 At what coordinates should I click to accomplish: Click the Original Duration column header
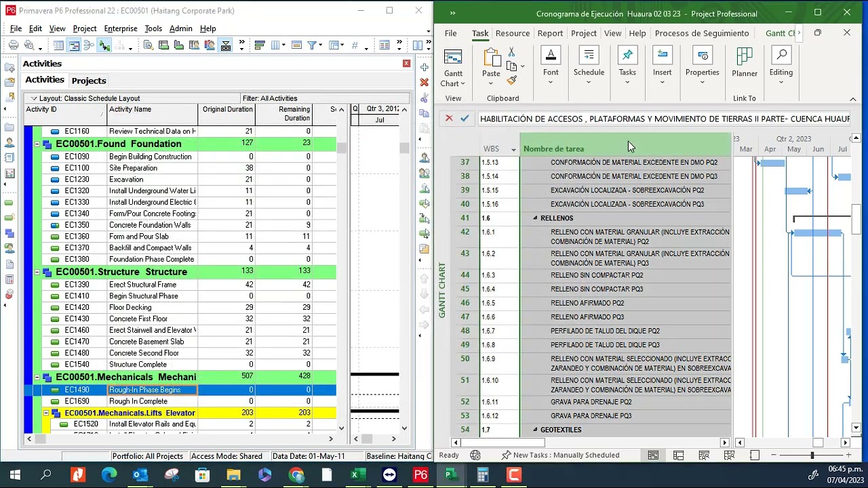227,114
